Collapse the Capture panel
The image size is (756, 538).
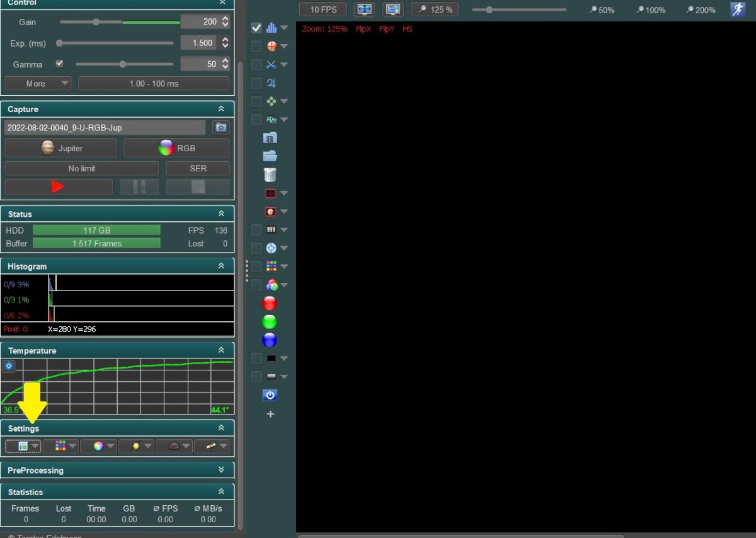221,109
